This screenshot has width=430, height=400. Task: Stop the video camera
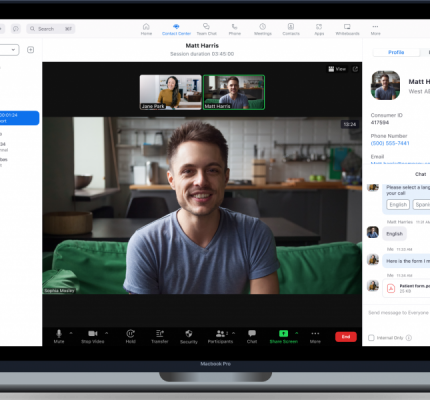tap(93, 336)
